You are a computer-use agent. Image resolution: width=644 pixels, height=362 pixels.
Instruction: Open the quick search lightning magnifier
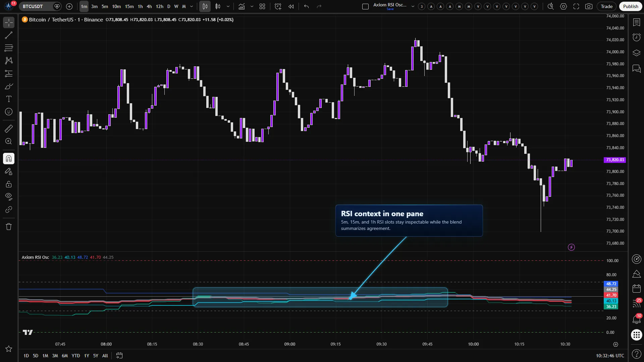pos(550,6)
